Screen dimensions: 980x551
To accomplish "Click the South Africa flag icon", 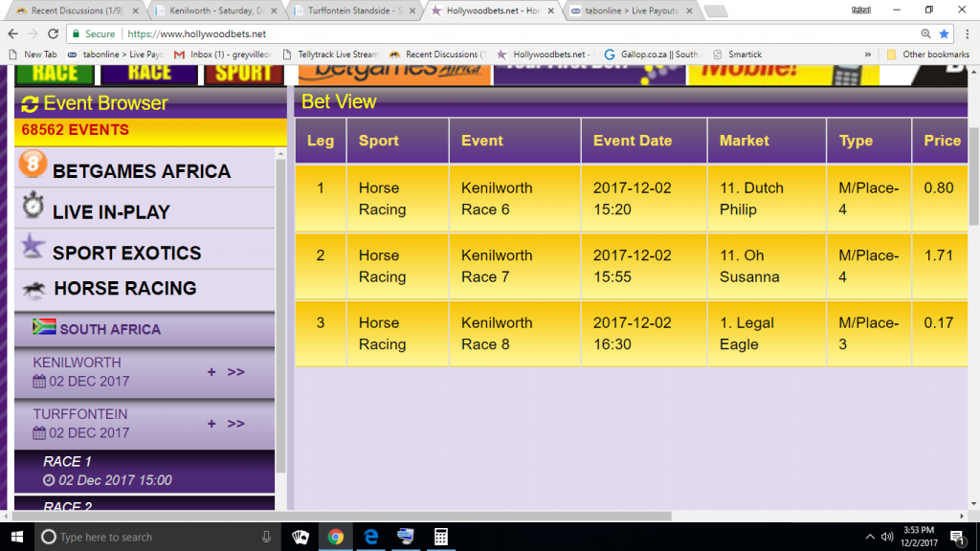I will click(x=44, y=327).
